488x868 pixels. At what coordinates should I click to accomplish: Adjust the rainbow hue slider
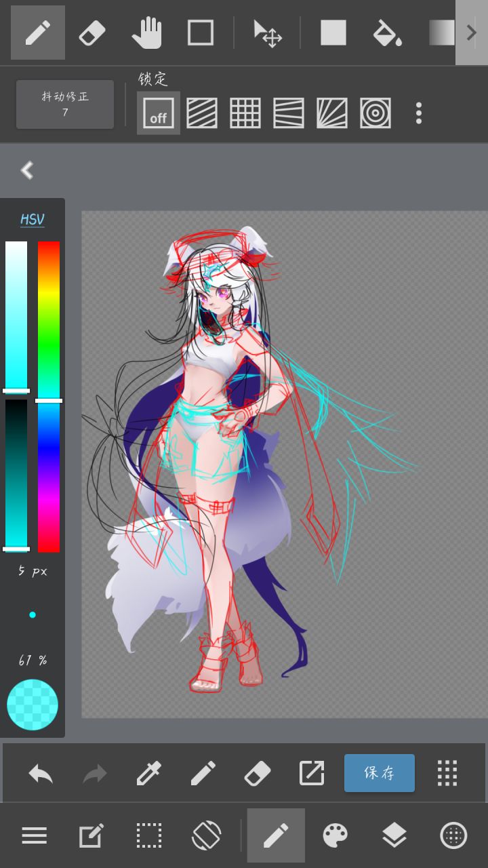tap(49, 397)
